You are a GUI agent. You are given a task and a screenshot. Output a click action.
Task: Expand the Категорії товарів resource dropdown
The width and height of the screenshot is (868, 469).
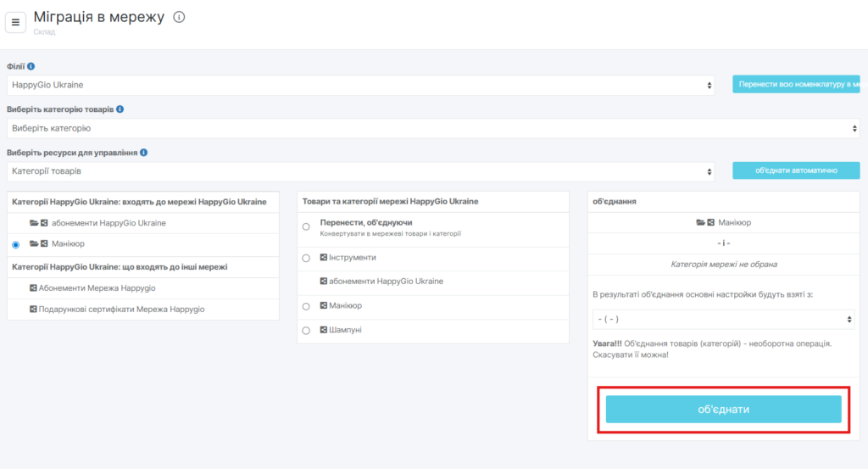pos(363,171)
